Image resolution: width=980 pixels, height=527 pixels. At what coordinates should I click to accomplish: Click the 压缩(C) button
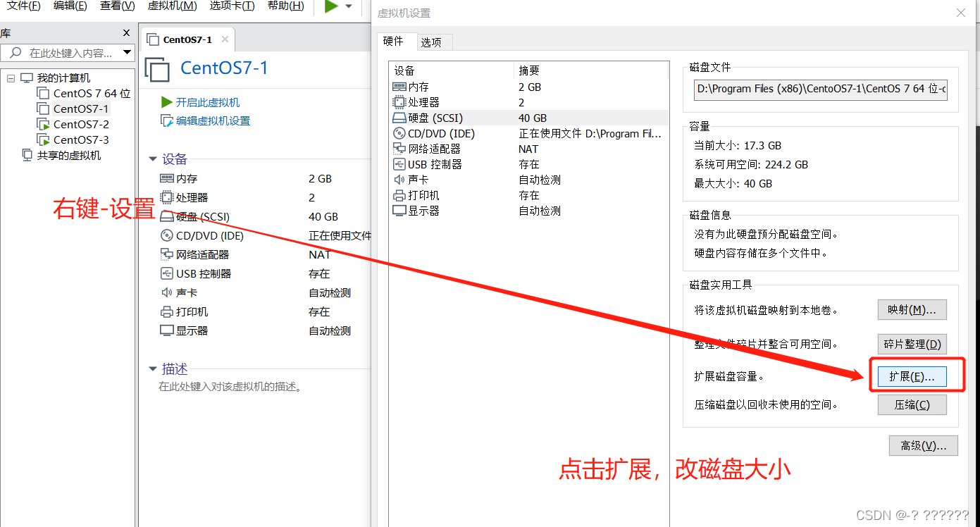click(912, 405)
